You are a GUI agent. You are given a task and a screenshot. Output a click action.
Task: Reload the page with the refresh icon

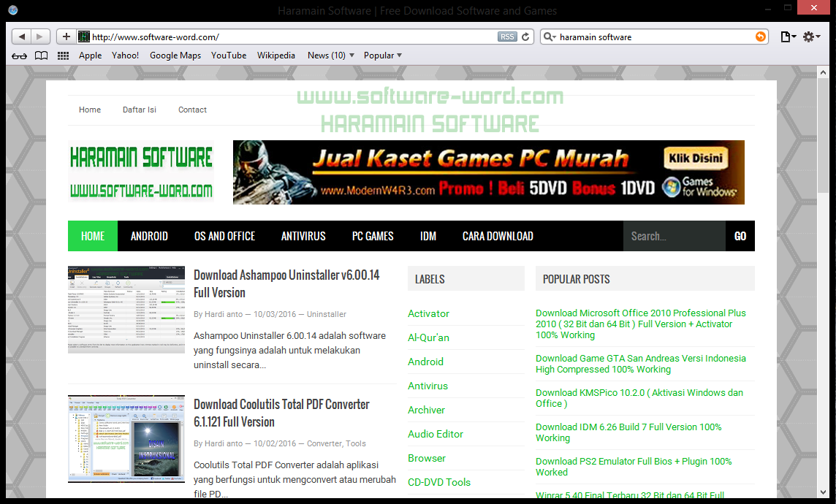(525, 37)
